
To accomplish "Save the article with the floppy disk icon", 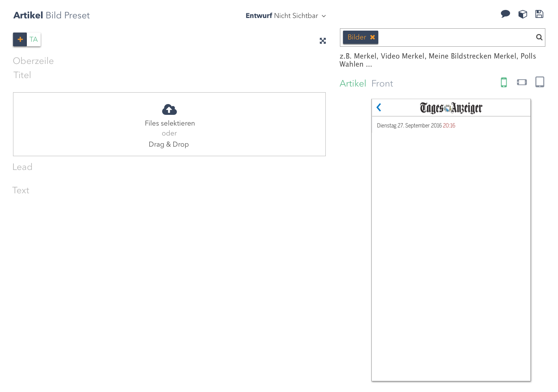I will coord(539,14).
